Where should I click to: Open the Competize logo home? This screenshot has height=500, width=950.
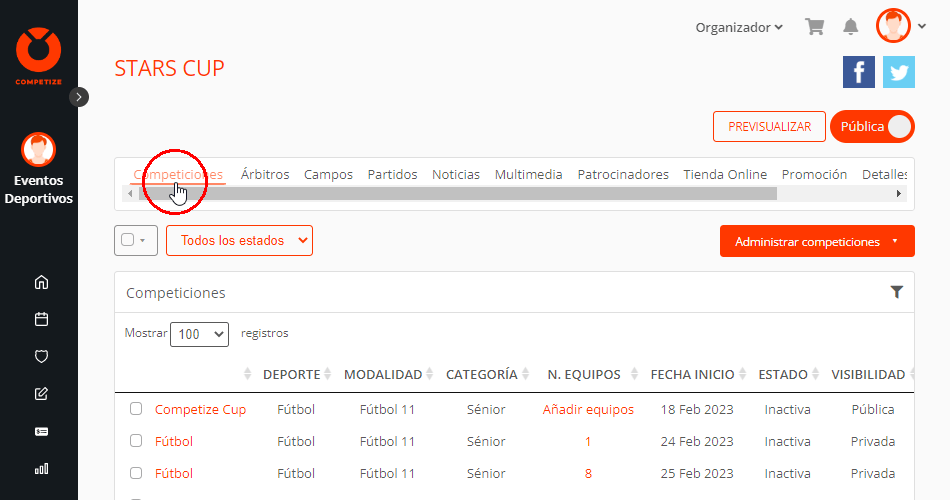tap(38, 55)
